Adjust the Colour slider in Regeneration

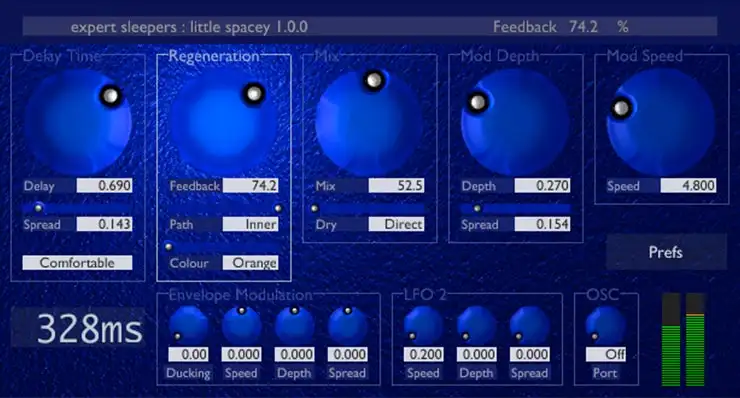(223, 246)
